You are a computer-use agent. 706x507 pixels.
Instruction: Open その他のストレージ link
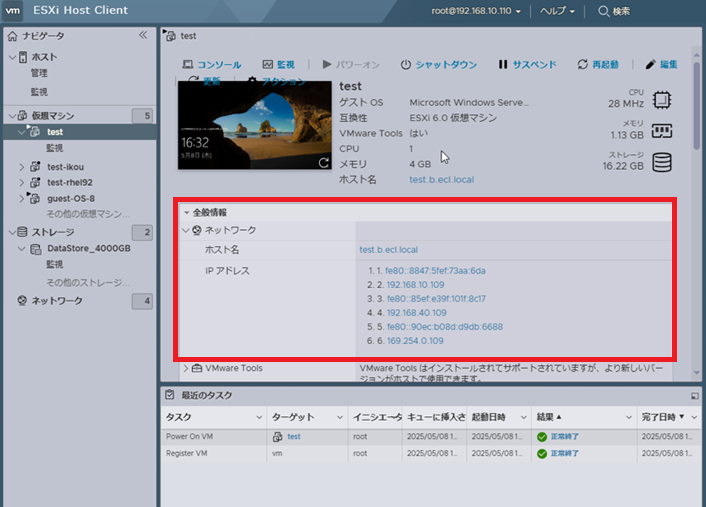(x=88, y=283)
